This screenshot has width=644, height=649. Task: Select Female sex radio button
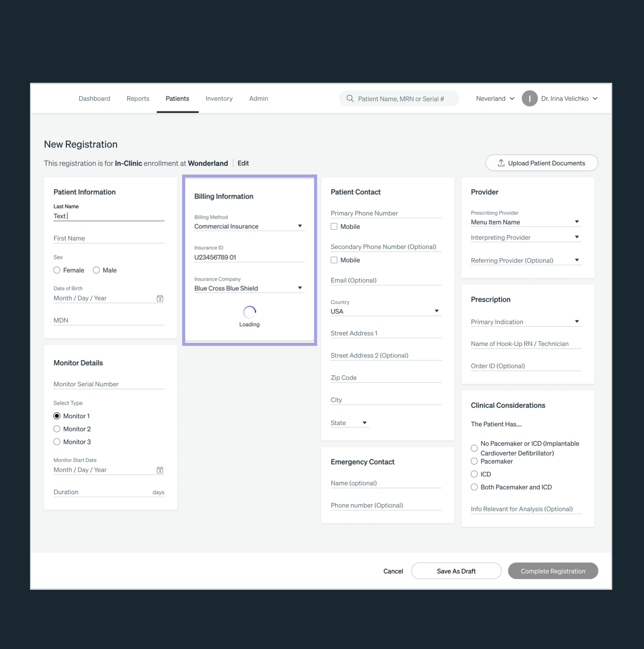(x=57, y=270)
